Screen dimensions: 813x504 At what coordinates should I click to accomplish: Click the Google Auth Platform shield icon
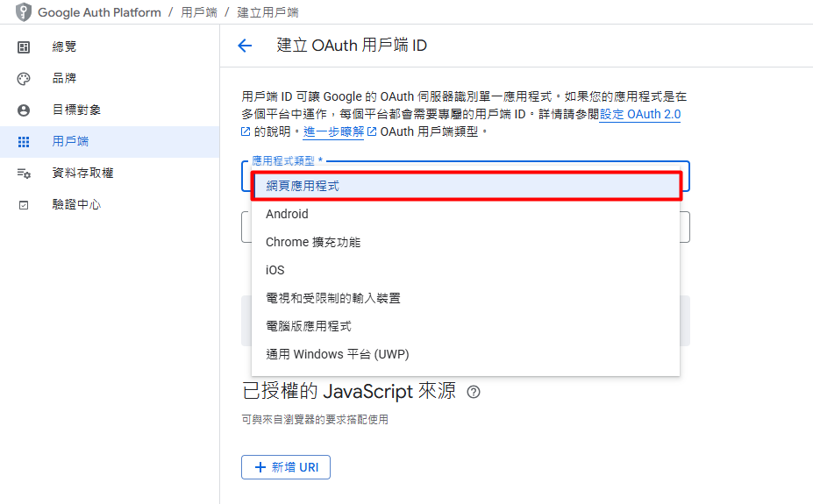23,12
